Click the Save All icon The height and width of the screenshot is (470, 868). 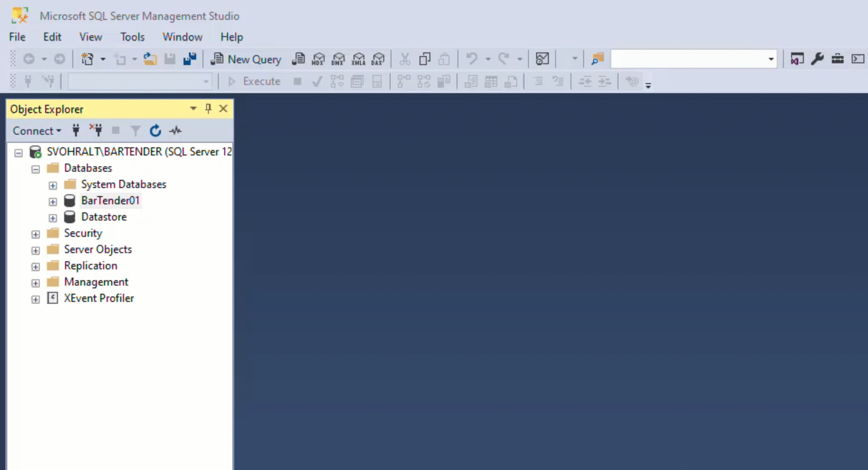coord(190,59)
